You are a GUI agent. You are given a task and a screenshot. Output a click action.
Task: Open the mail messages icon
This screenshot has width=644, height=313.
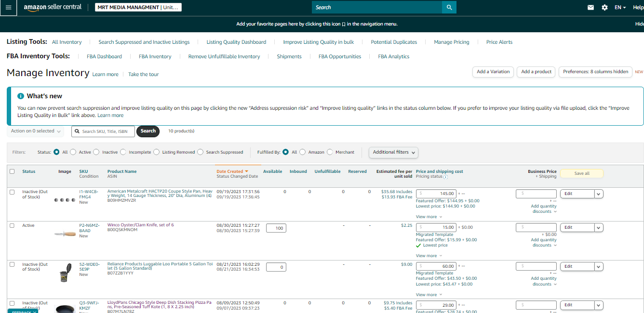coord(590,7)
